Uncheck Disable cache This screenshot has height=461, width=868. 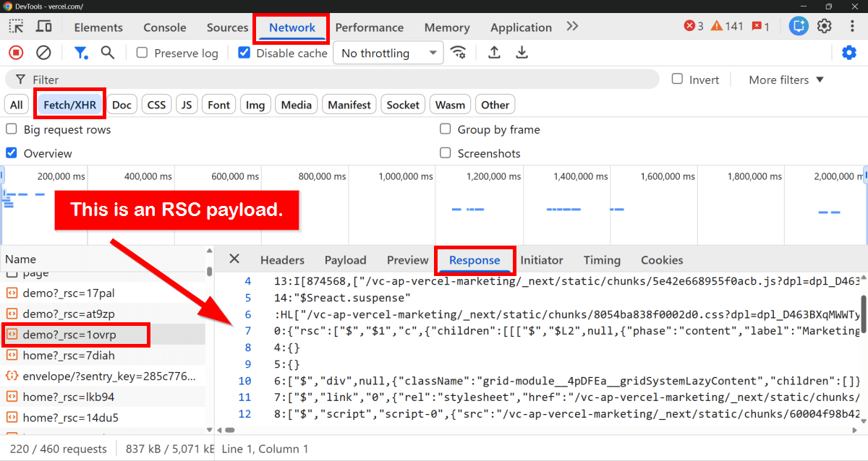[x=244, y=52]
